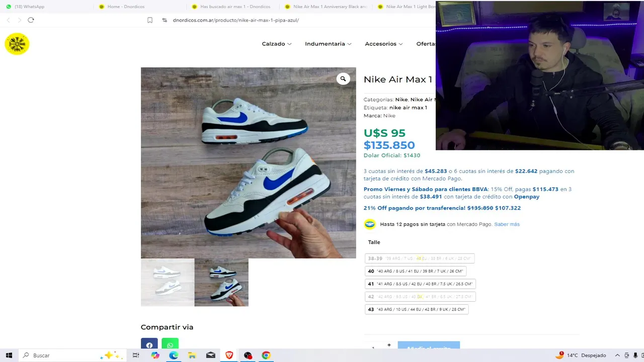
Task: Go forward with the browser forward arrow
Action: (x=20, y=20)
